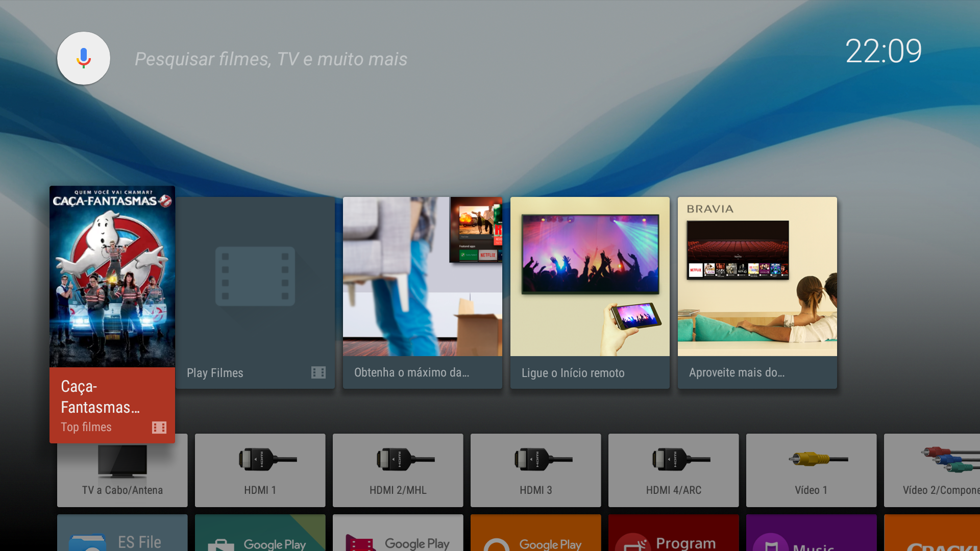Open the red Program guide tile
Image resolution: width=980 pixels, height=551 pixels.
click(x=673, y=534)
